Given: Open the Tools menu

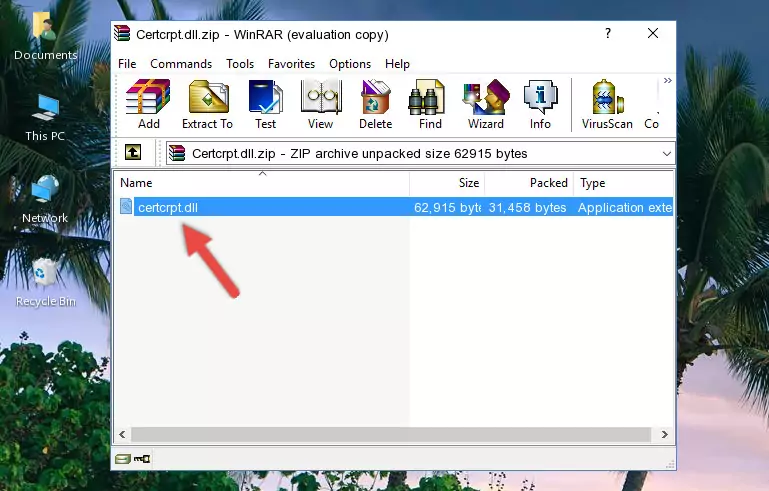Looking at the screenshot, I should point(240,64).
